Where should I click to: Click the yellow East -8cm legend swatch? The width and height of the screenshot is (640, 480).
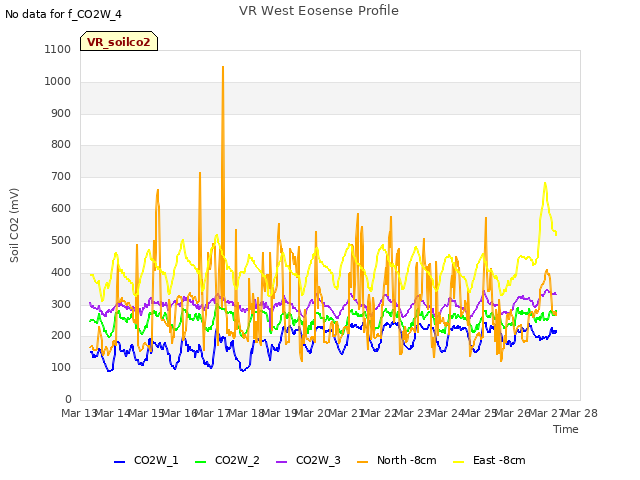pyautogui.click(x=459, y=462)
